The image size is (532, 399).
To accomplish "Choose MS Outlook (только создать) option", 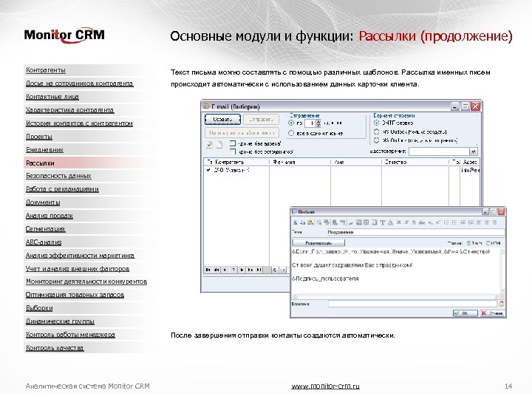I will coord(376,132).
